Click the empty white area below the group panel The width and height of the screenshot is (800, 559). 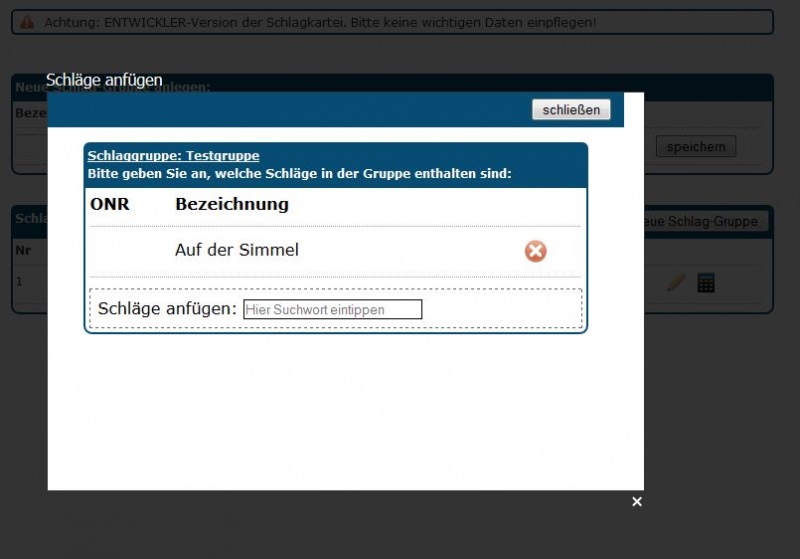click(x=345, y=410)
